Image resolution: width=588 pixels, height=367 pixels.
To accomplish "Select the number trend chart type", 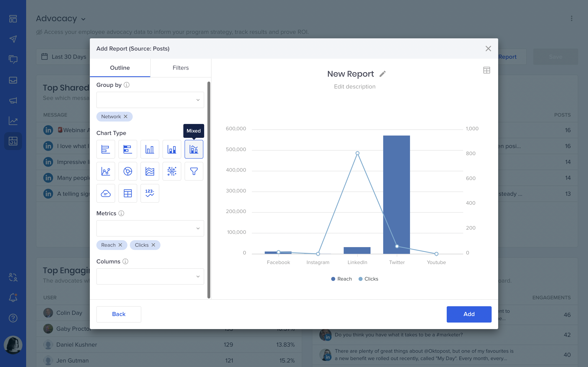I will pos(150,193).
